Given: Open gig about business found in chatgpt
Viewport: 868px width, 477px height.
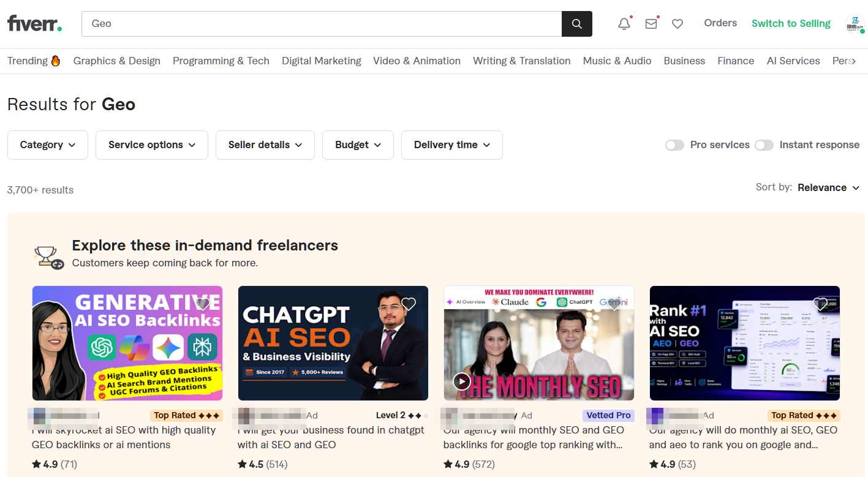Looking at the screenshot, I should point(331,437).
